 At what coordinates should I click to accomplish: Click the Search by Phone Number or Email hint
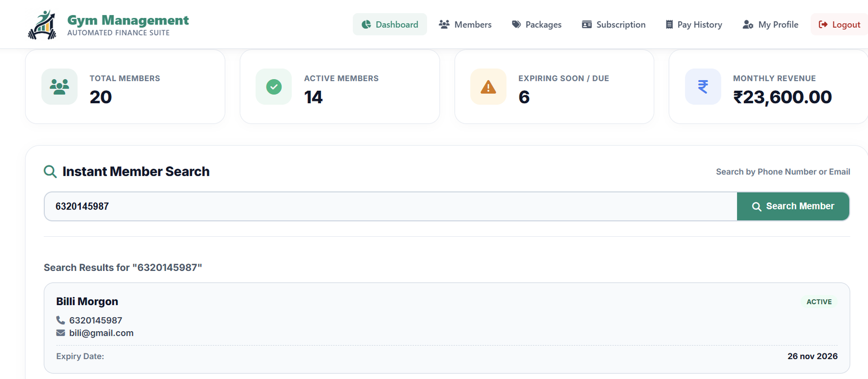[783, 172]
